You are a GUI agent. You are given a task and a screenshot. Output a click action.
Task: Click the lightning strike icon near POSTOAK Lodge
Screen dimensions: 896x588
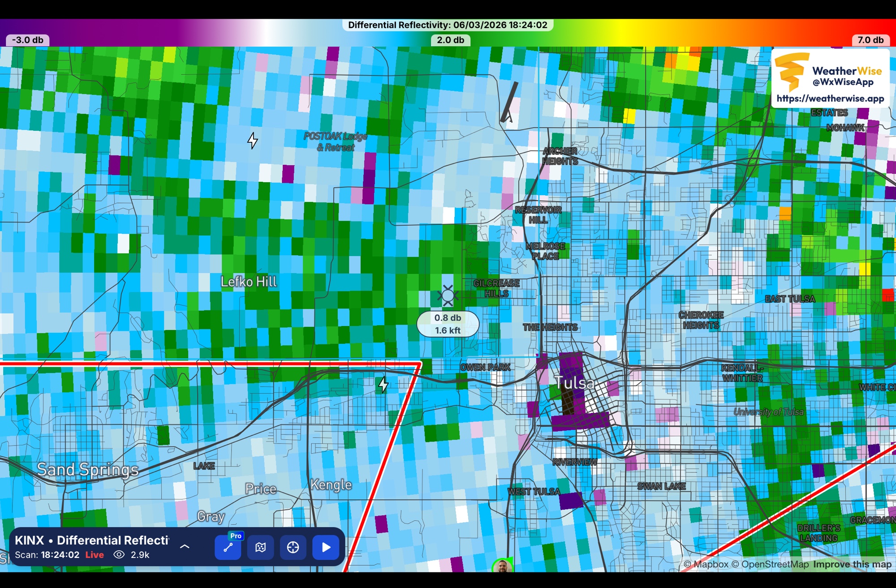253,141
